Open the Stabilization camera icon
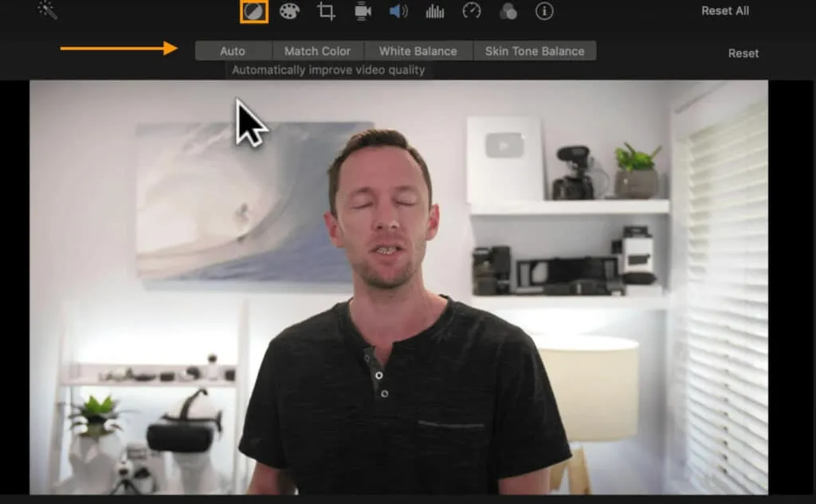Viewport: 816px width, 504px height. click(x=363, y=11)
